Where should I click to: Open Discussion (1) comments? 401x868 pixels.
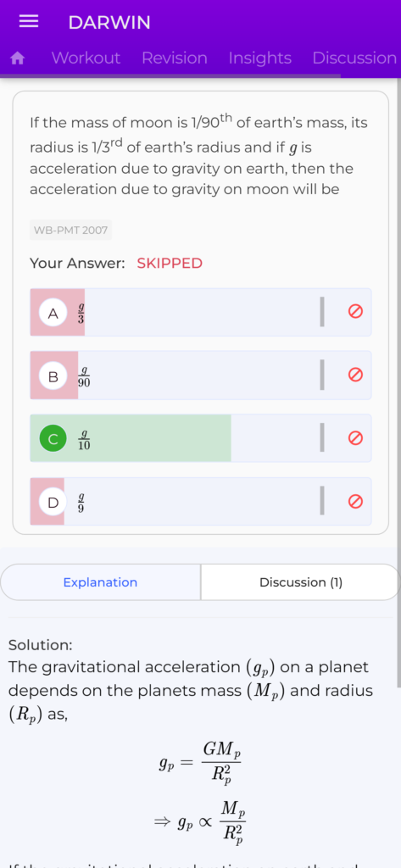(x=301, y=582)
